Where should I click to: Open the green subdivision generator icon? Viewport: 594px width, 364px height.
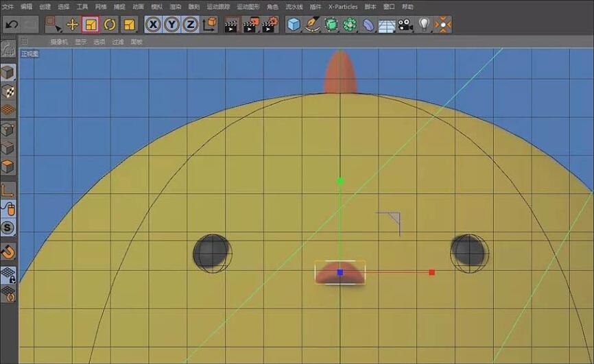(331, 25)
